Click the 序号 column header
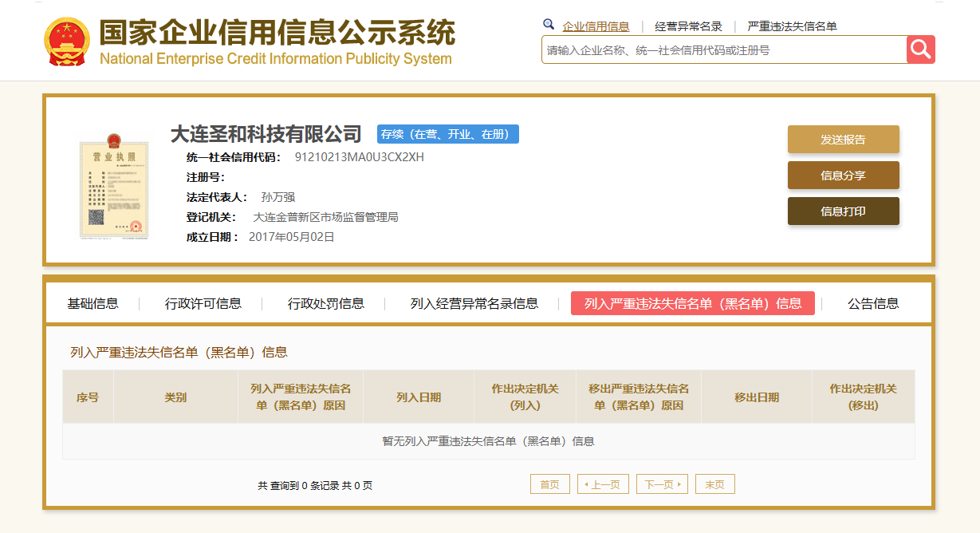Image resolution: width=980 pixels, height=533 pixels. pyautogui.click(x=88, y=397)
